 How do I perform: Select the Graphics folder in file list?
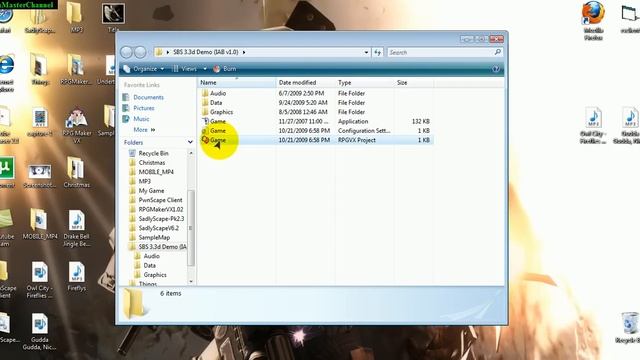point(221,112)
